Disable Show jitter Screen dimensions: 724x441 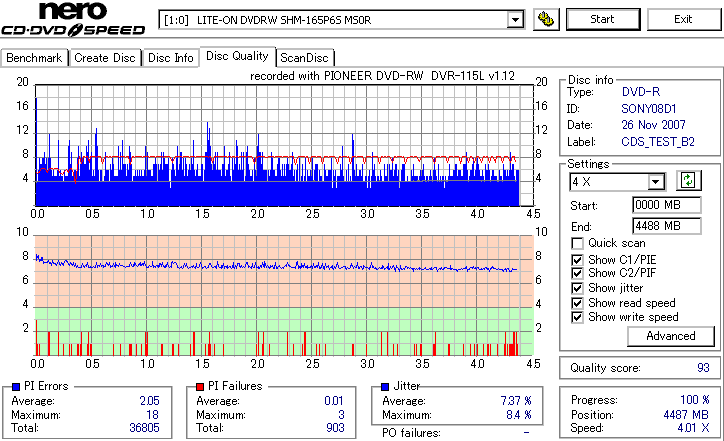[x=577, y=288]
